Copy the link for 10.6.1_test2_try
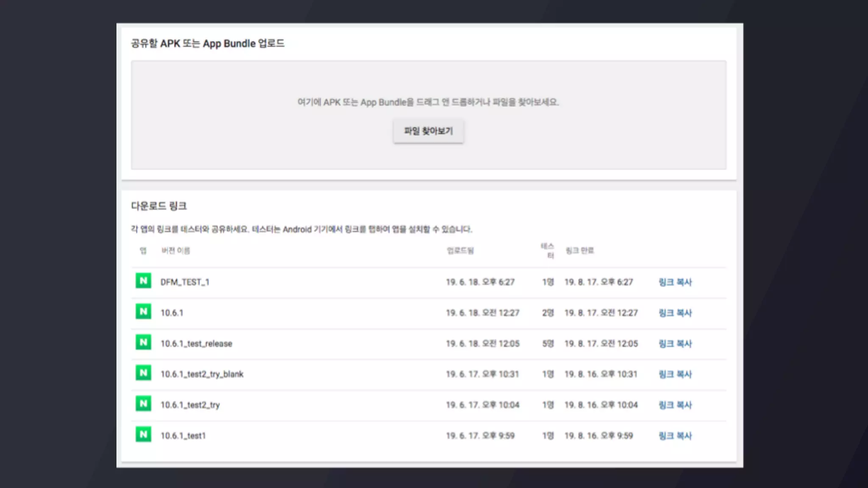 675,405
